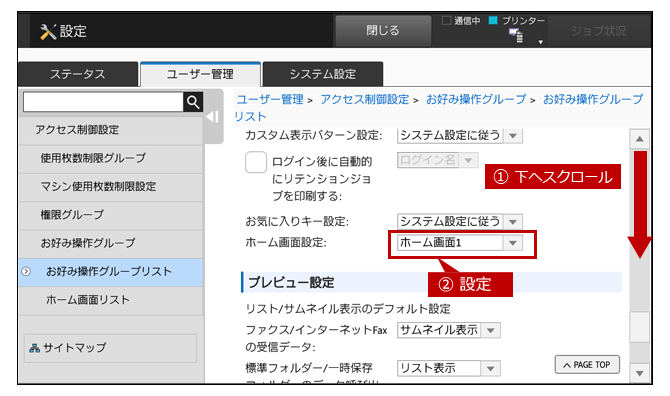Click ユーザー管理 breadcrumb link
670x396 pixels.
(270, 100)
